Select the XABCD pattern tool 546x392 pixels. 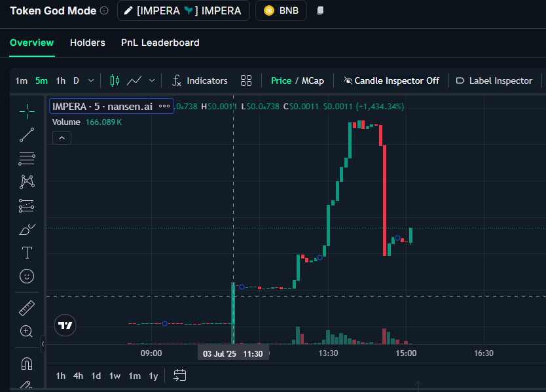point(27,182)
